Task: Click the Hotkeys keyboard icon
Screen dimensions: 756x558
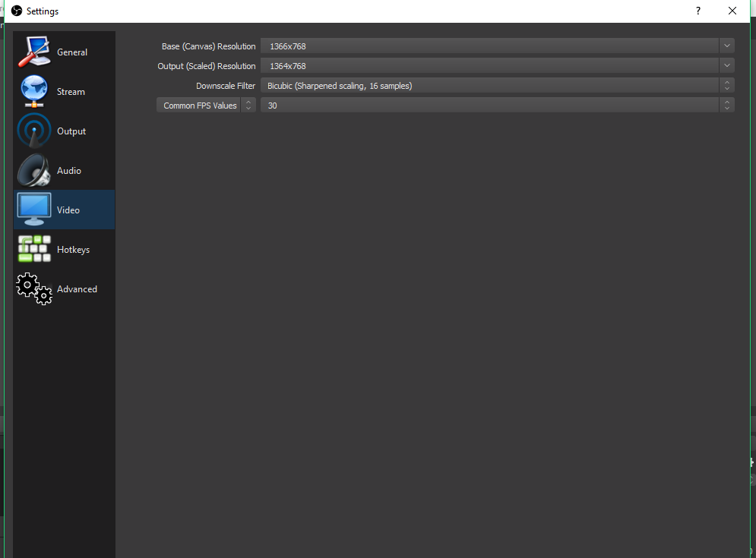Action: pyautogui.click(x=33, y=249)
